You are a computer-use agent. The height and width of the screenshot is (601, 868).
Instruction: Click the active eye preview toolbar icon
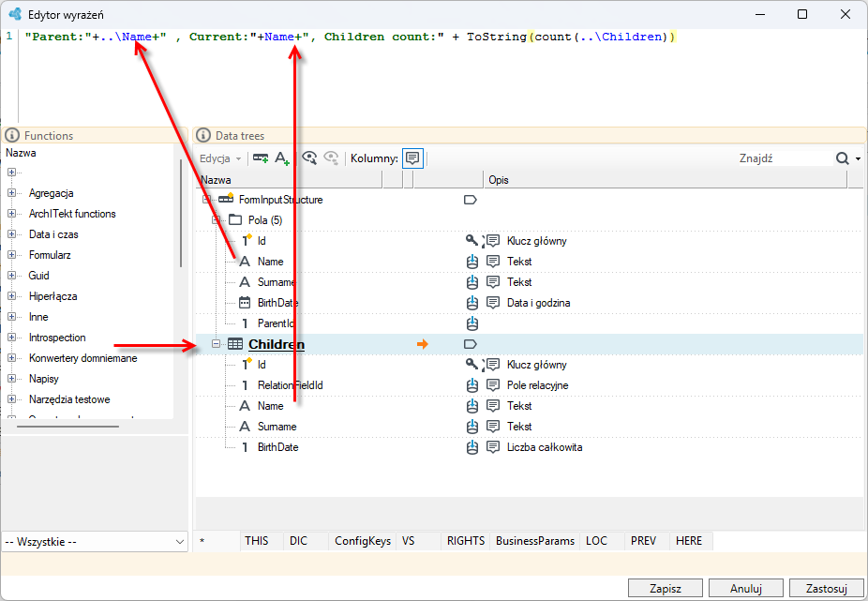[x=309, y=158]
